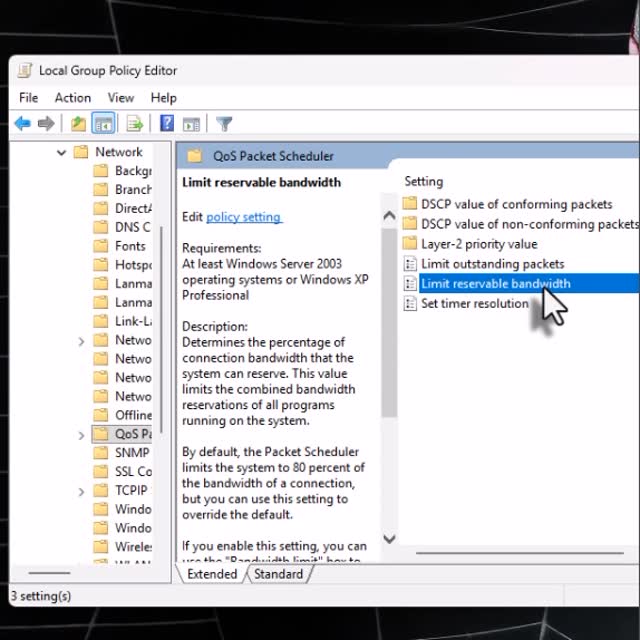Select DSCP value of conforming packets
Image resolution: width=640 pixels, height=640 pixels.
coord(517,204)
